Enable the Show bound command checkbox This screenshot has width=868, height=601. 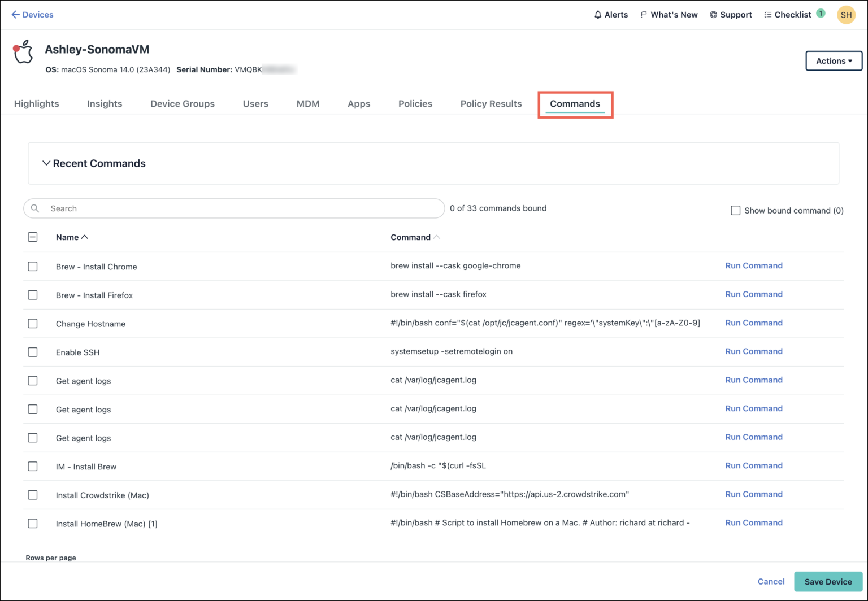pos(736,210)
